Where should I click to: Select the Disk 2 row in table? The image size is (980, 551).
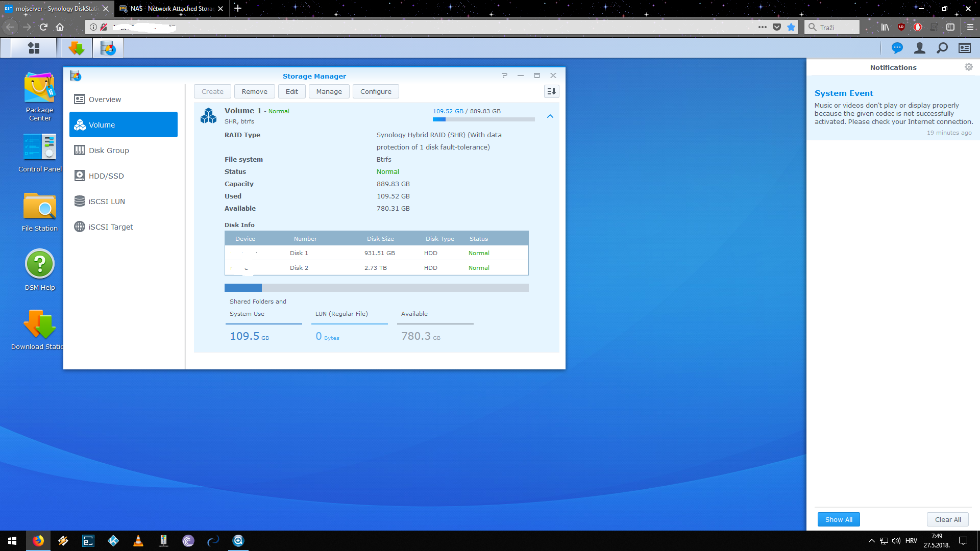376,268
